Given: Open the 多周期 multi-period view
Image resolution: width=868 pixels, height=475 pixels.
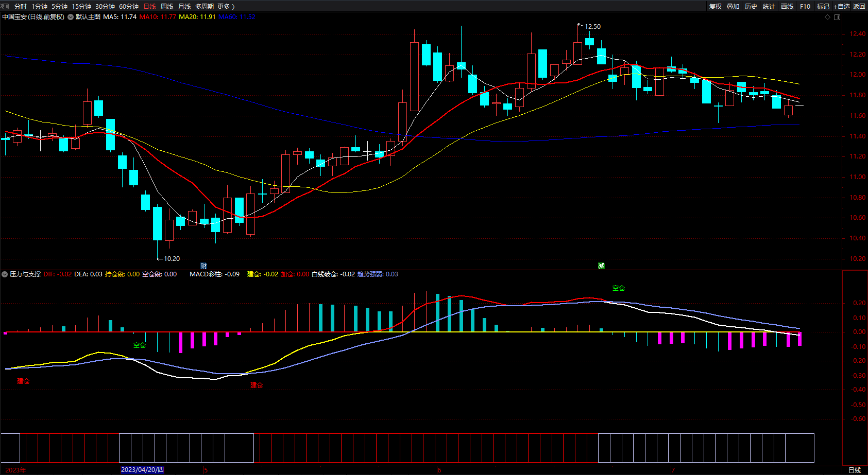Looking at the screenshot, I should click(205, 7).
